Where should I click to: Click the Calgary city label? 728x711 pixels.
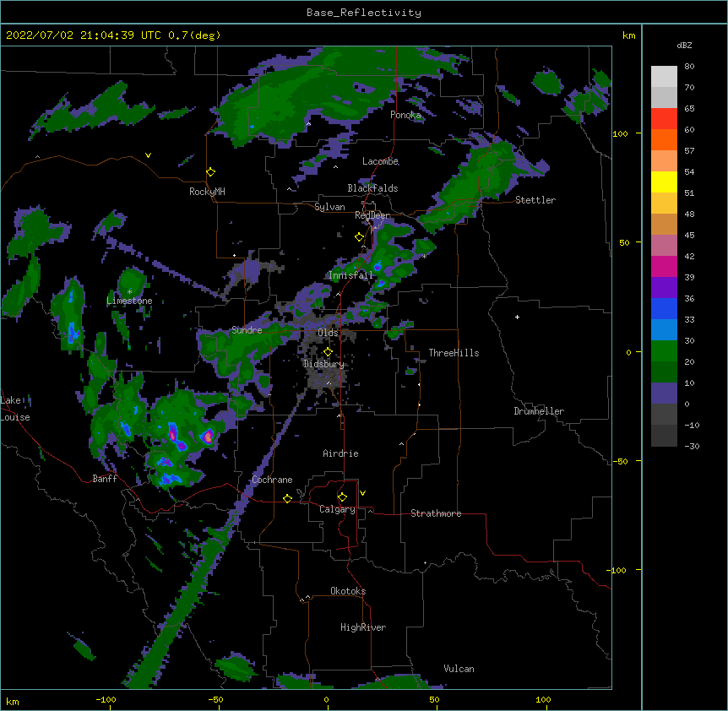coord(337,509)
